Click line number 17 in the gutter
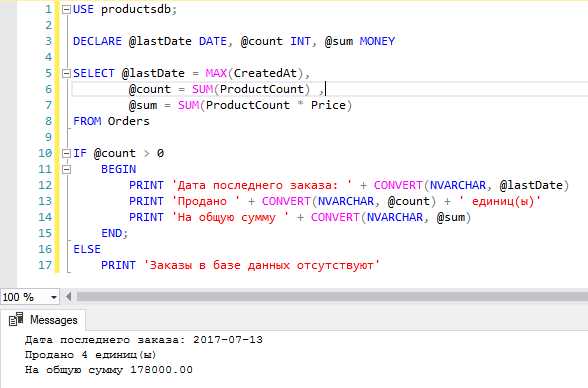Screen dimensions: 588x388 click(x=45, y=265)
